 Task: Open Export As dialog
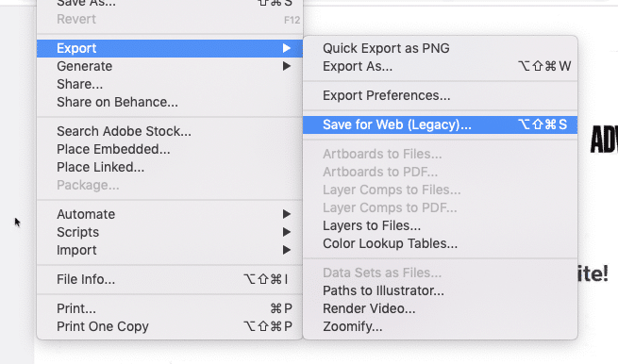click(440, 67)
